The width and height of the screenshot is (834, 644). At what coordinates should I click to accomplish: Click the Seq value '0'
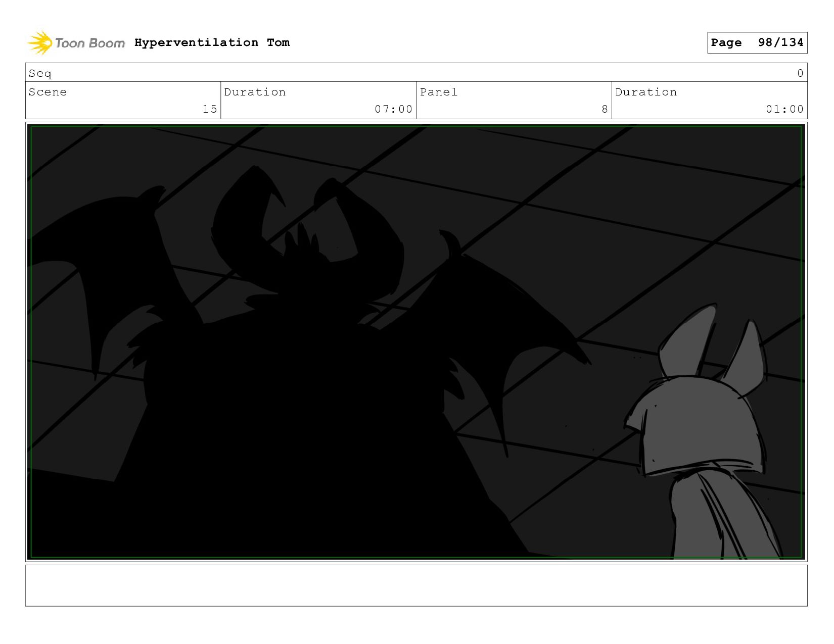pos(800,73)
